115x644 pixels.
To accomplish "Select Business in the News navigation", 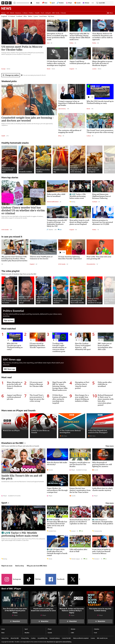I will point(18,13).
